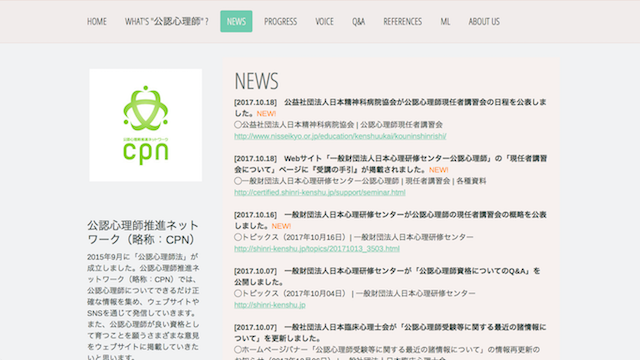Click the NEW! label after 掲載されました
This screenshot has width=640, height=360.
[439, 170]
